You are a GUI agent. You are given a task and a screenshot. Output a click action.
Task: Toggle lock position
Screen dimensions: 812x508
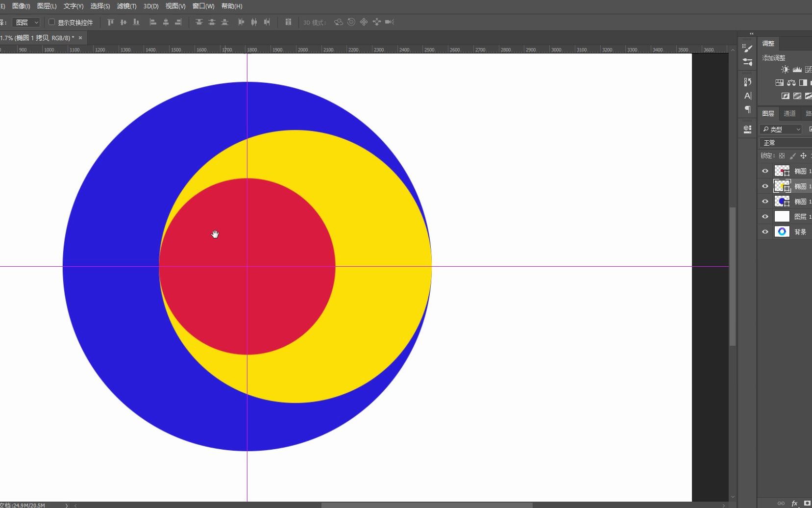pyautogui.click(x=803, y=156)
